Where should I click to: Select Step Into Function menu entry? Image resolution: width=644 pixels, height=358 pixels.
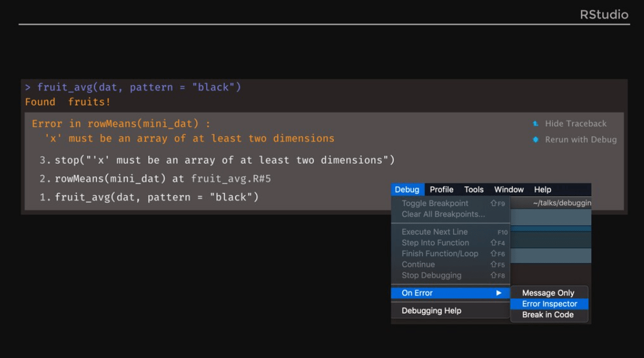coord(451,243)
